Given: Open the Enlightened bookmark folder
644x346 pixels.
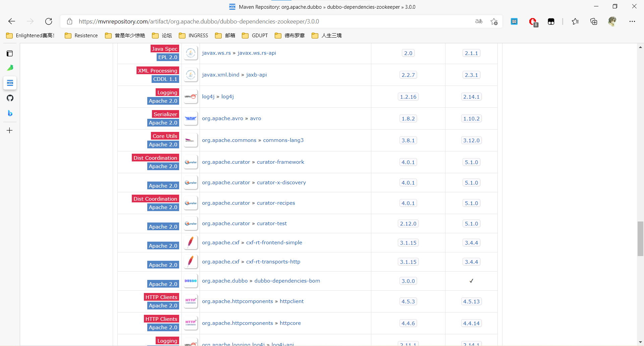Looking at the screenshot, I should click(x=30, y=36).
